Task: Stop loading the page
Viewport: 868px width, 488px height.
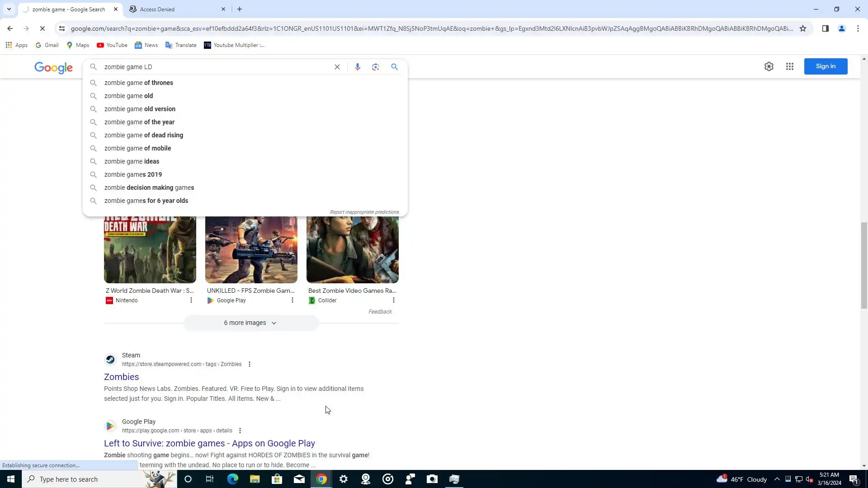Action: tap(42, 28)
